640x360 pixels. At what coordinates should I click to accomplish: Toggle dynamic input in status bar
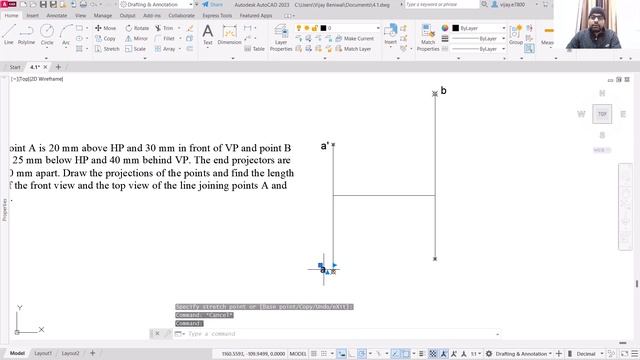coord(342,353)
